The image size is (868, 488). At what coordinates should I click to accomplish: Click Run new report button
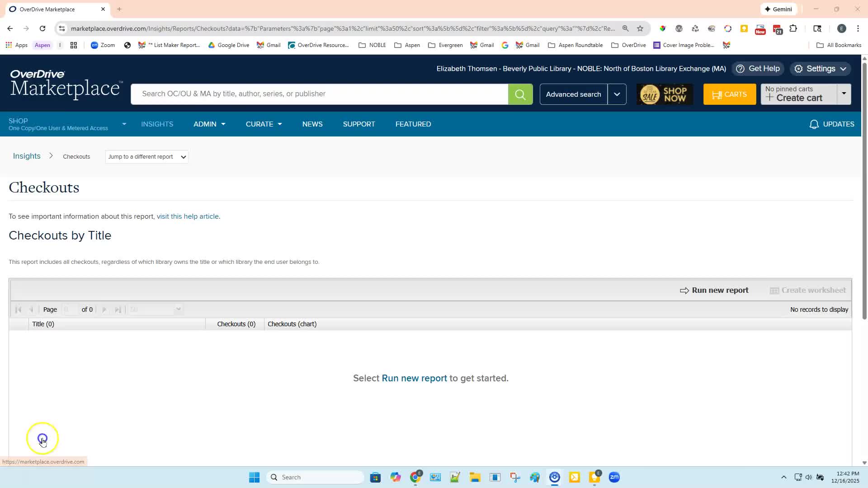point(714,290)
